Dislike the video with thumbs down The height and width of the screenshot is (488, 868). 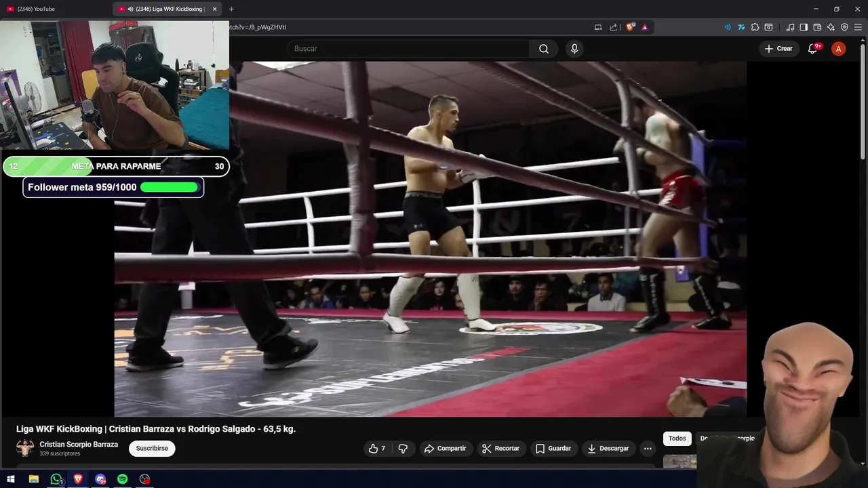pyautogui.click(x=403, y=449)
